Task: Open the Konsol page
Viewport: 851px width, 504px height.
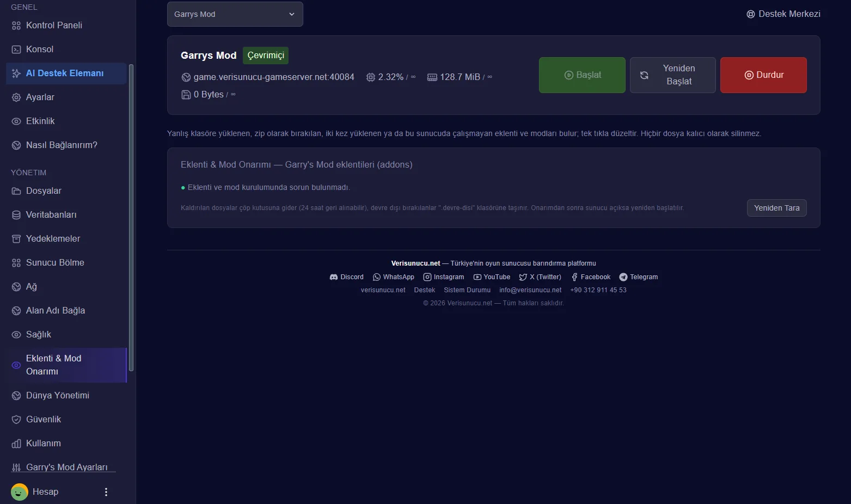Action: coord(66,49)
